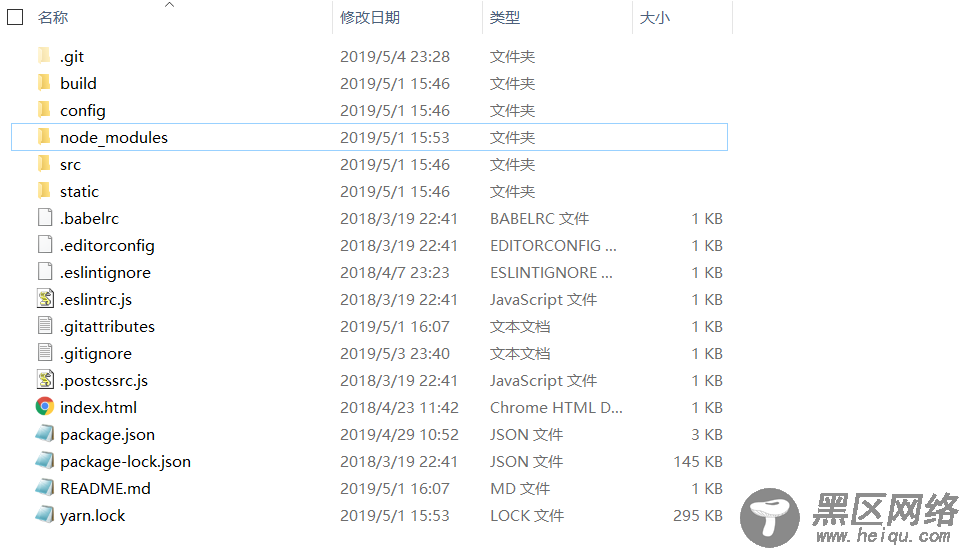This screenshot has width=972, height=553.
Task: Select the src folder name
Action: 70,164
